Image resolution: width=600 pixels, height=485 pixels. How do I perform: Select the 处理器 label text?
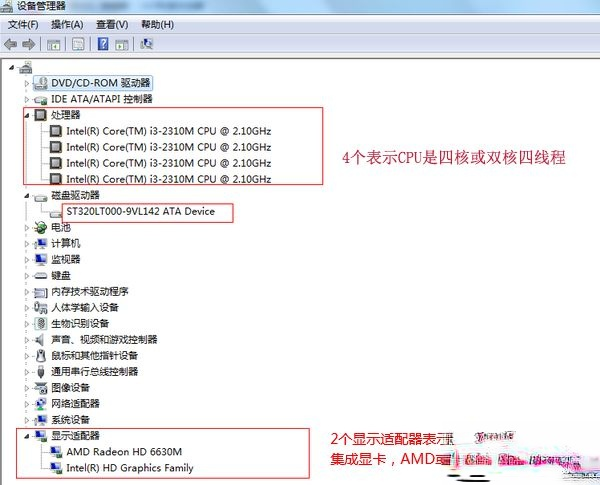66,115
